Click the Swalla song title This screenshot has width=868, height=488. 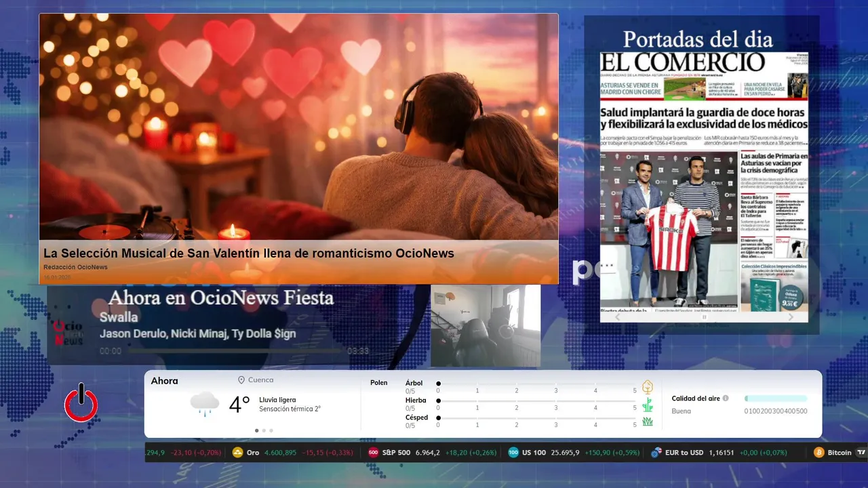(x=119, y=317)
